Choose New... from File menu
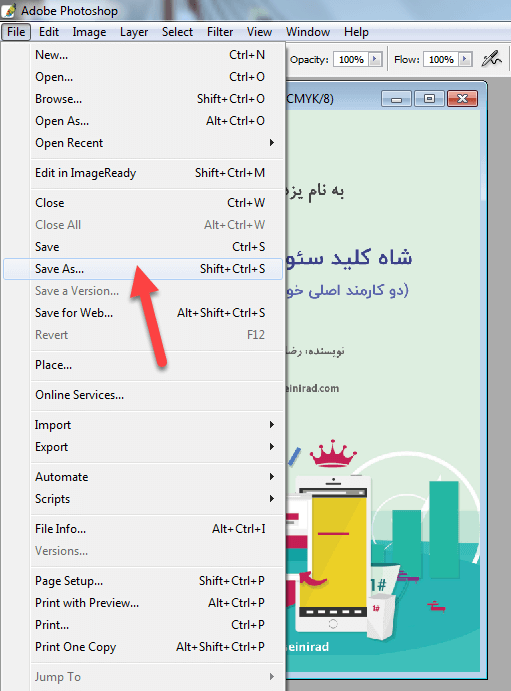The height and width of the screenshot is (691, 511). point(143,55)
